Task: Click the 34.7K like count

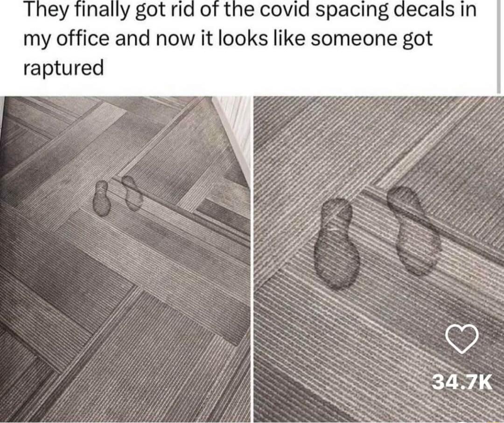Action: click(x=462, y=382)
